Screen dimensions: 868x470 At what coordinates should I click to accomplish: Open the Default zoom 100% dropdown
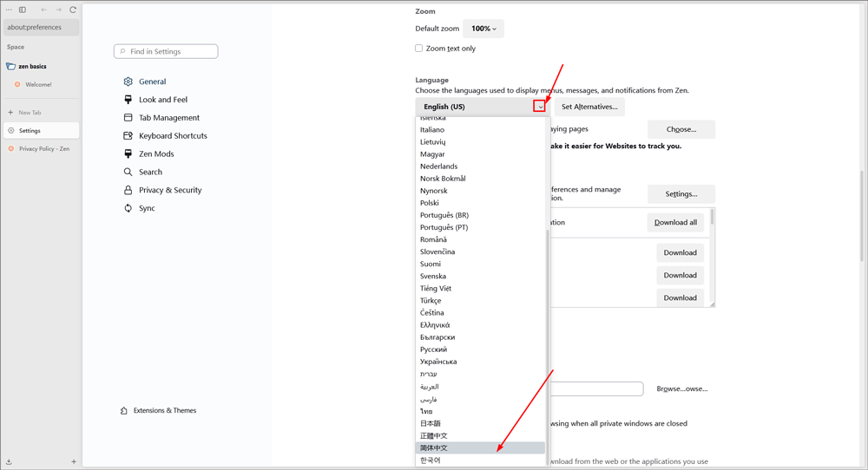point(483,29)
